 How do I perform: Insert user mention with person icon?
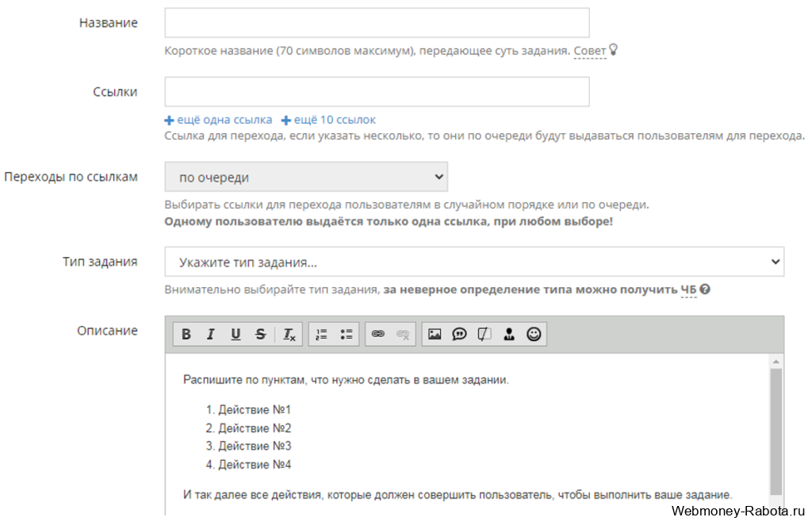[x=509, y=334]
